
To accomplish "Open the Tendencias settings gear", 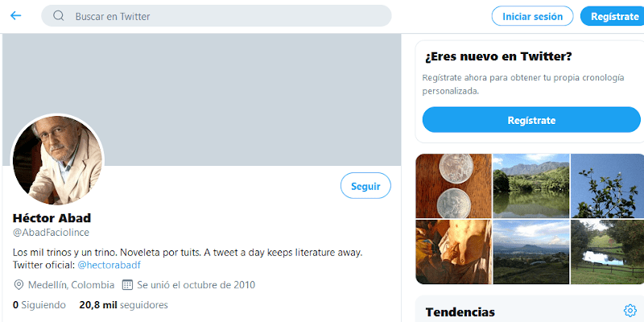I will (630, 311).
